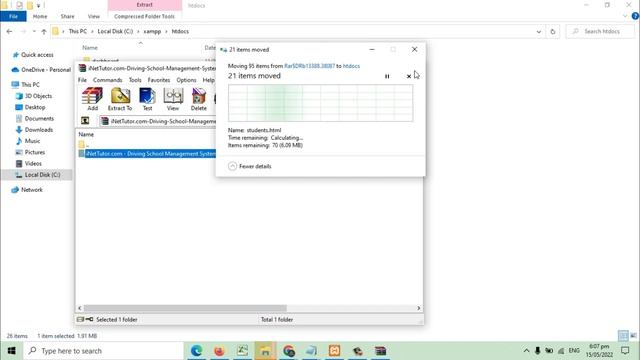Image resolution: width=640 pixels, height=360 pixels.
Task: Select Network in navigation pane
Action: point(27,190)
